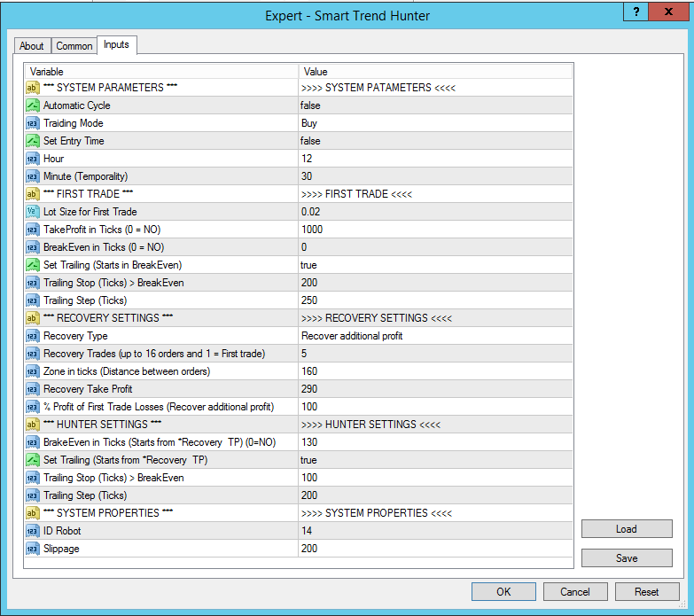The height and width of the screenshot is (616, 694).
Task: Toggle Set Trailing (Starts in BreakEven) true value
Action: (434, 265)
